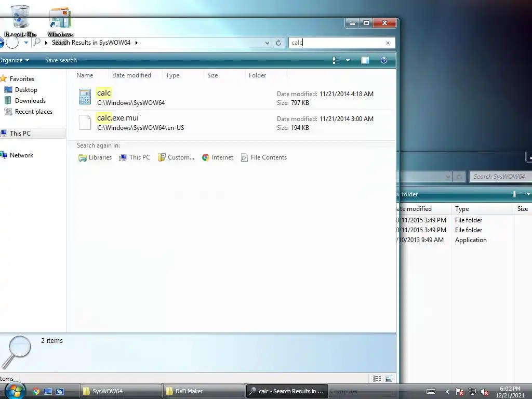This screenshot has height=399, width=532.
Task: Click the calc file name text
Action: [x=104, y=93]
